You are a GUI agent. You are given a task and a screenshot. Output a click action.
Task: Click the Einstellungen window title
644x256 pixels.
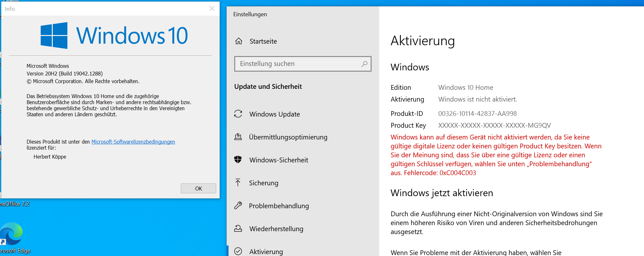click(250, 14)
